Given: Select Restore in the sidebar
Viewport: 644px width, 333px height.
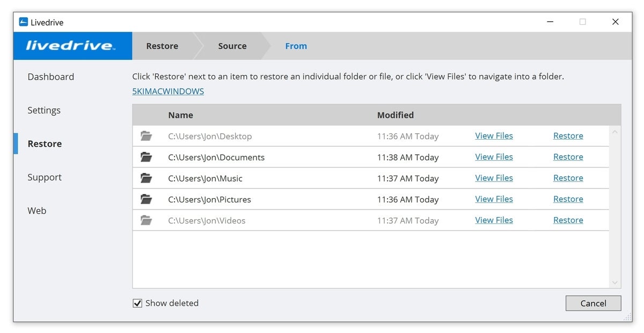Looking at the screenshot, I should click(x=45, y=144).
